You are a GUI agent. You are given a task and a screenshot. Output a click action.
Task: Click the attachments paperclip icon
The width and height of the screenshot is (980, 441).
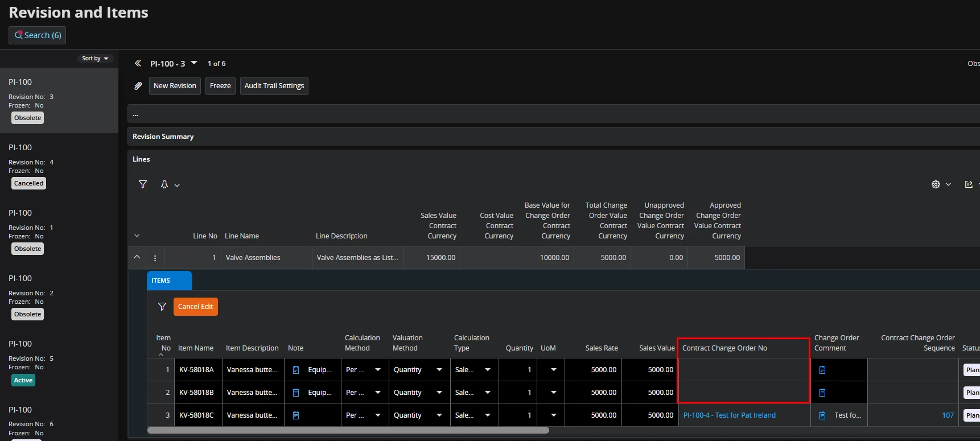(x=138, y=86)
